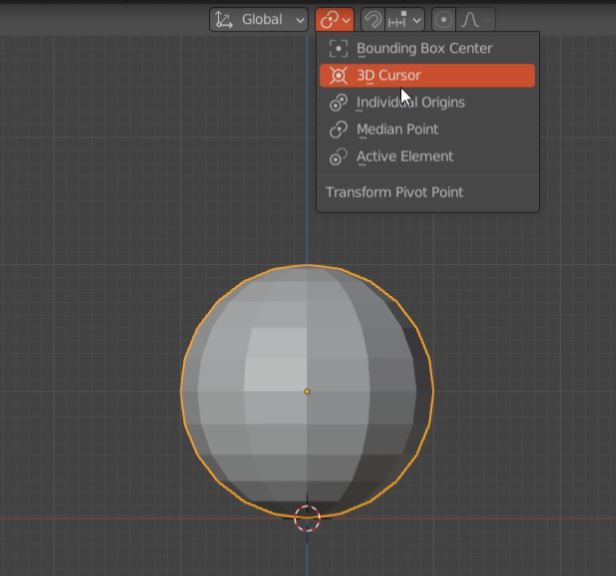
Task: Select Individual Origins pivot option
Action: click(427, 103)
